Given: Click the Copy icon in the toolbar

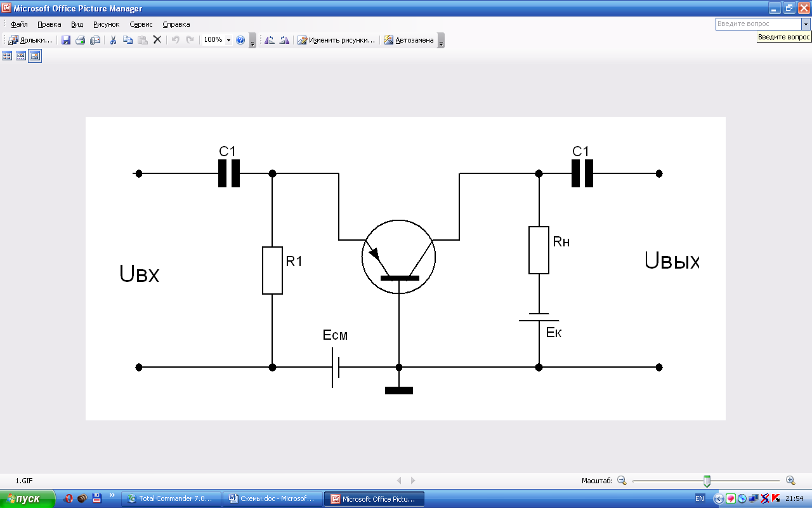Looking at the screenshot, I should (x=128, y=40).
